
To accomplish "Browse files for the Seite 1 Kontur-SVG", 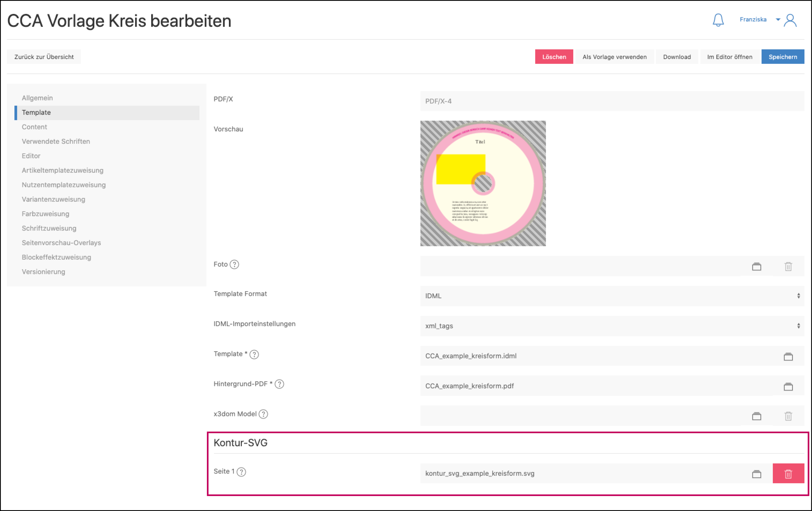I will point(756,474).
